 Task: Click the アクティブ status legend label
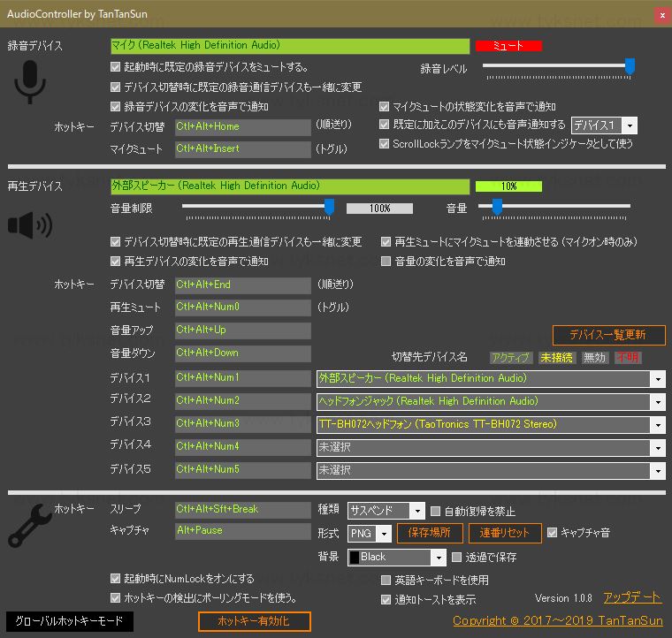pyautogui.click(x=511, y=358)
